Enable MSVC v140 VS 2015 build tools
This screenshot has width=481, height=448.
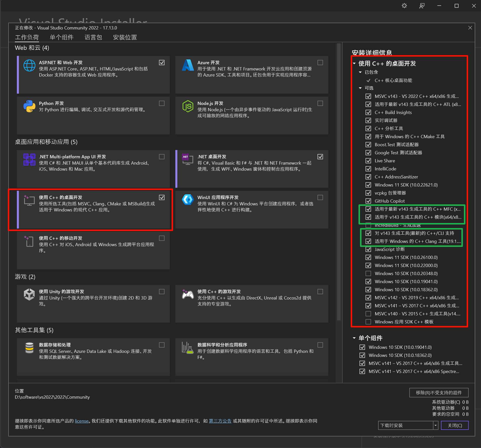(x=368, y=314)
